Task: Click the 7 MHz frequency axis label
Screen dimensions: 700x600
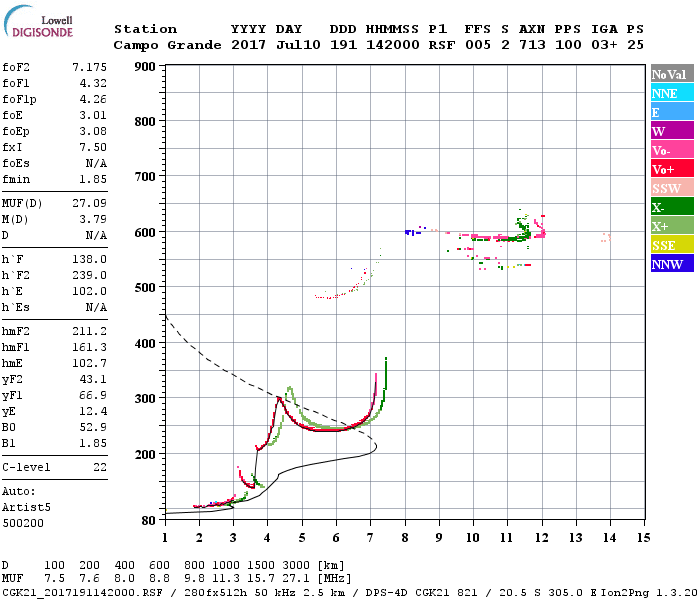Action: click(370, 538)
